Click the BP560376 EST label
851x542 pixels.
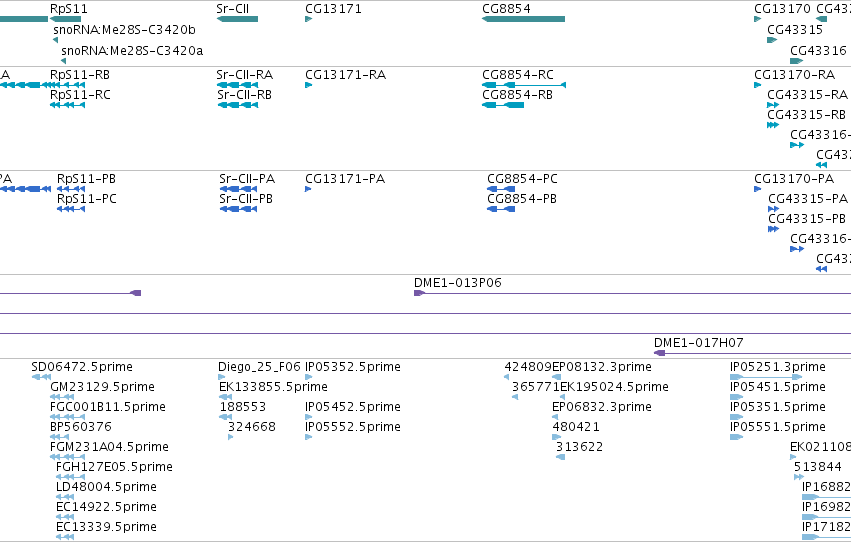[x=81, y=426]
